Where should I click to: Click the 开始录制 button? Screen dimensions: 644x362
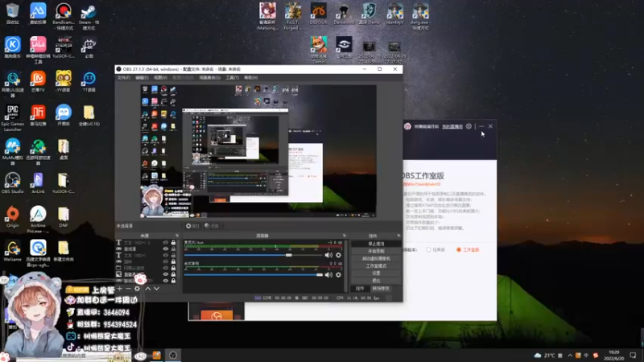(x=376, y=251)
